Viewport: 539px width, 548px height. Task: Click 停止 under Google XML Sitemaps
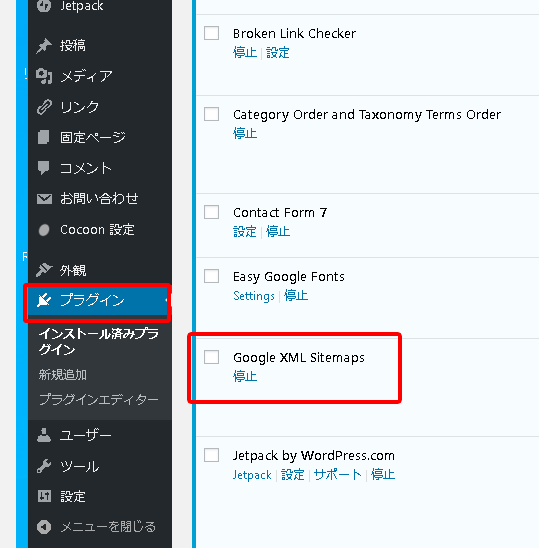click(x=245, y=376)
